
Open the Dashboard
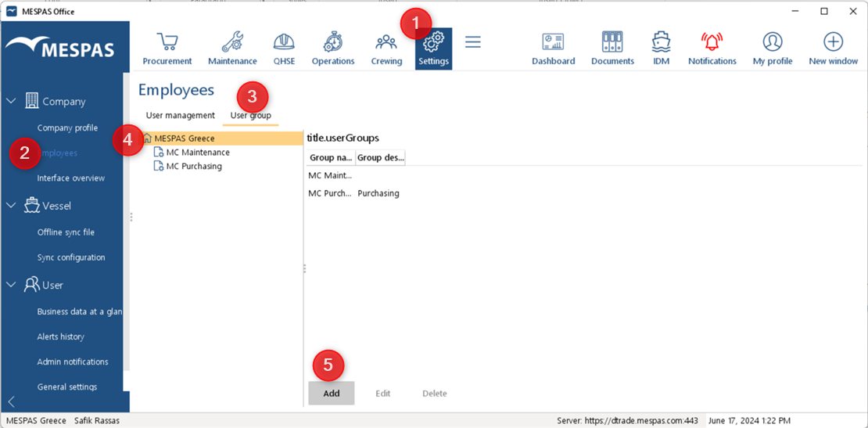[x=553, y=49]
